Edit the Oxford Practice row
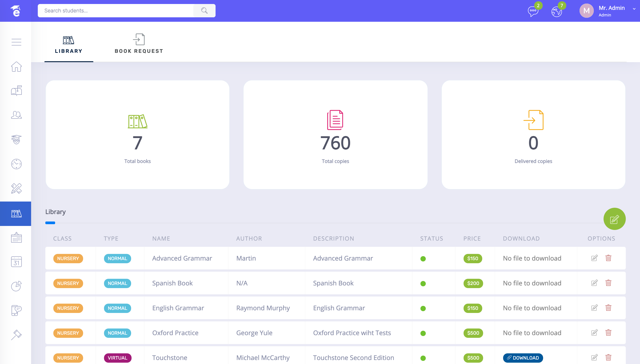The width and height of the screenshot is (640, 364). (594, 332)
